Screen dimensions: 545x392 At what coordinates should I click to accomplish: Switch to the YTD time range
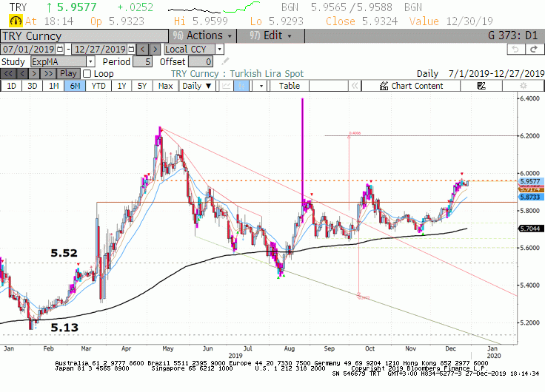[x=98, y=86]
